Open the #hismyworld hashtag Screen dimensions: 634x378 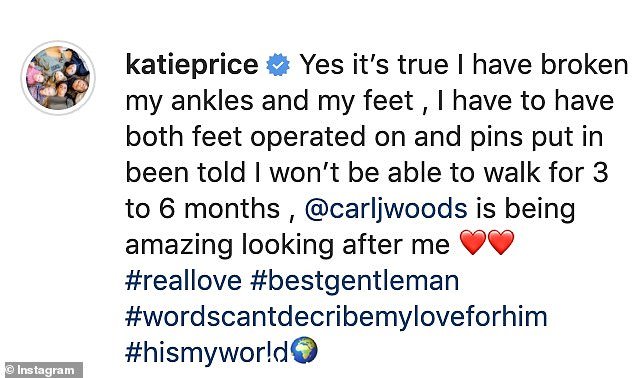pos(207,353)
